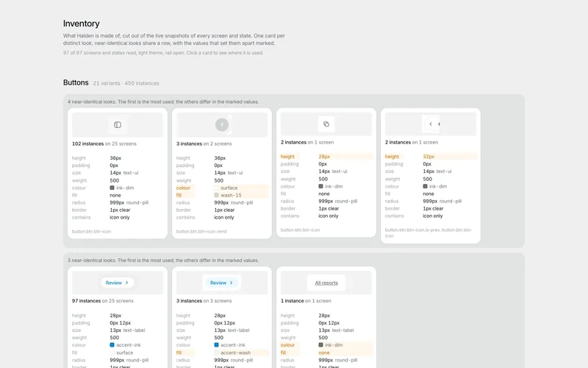Viewport: 588px width, 368px height.
Task: Click the sidebar panel icon button preview
Action: pos(118,124)
